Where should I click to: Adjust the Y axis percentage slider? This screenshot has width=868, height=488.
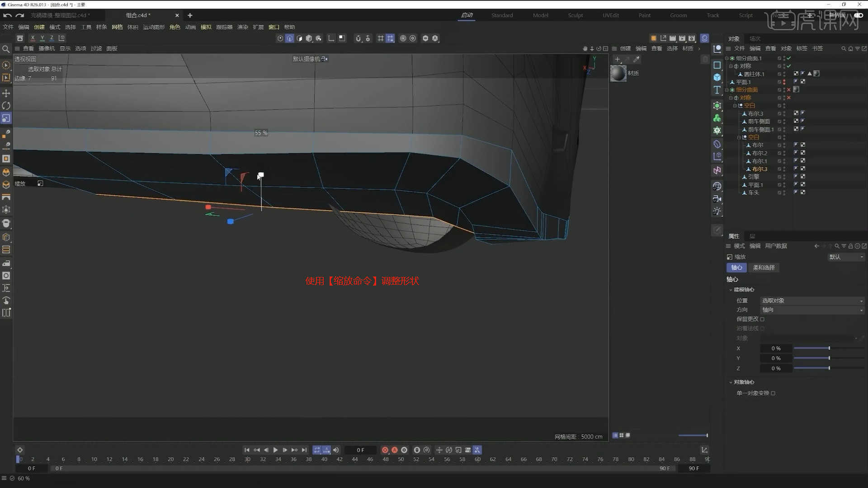click(829, 358)
